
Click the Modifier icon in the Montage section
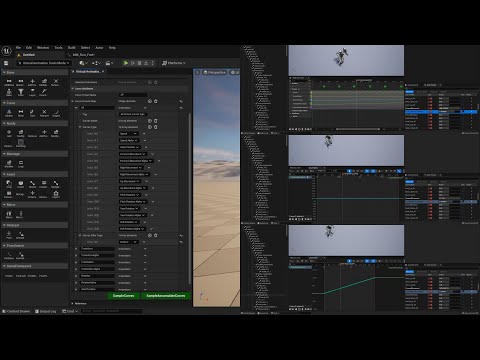click(9, 164)
